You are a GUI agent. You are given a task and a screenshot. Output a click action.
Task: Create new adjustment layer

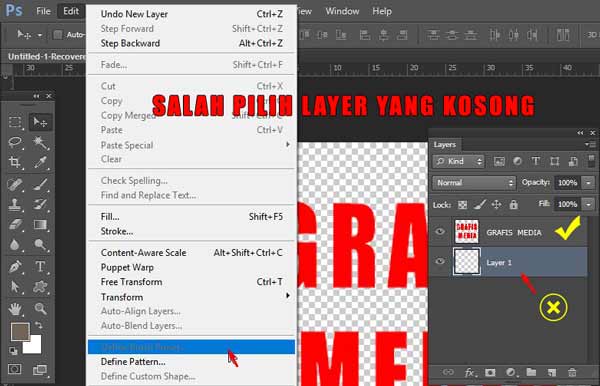pyautogui.click(x=510, y=372)
